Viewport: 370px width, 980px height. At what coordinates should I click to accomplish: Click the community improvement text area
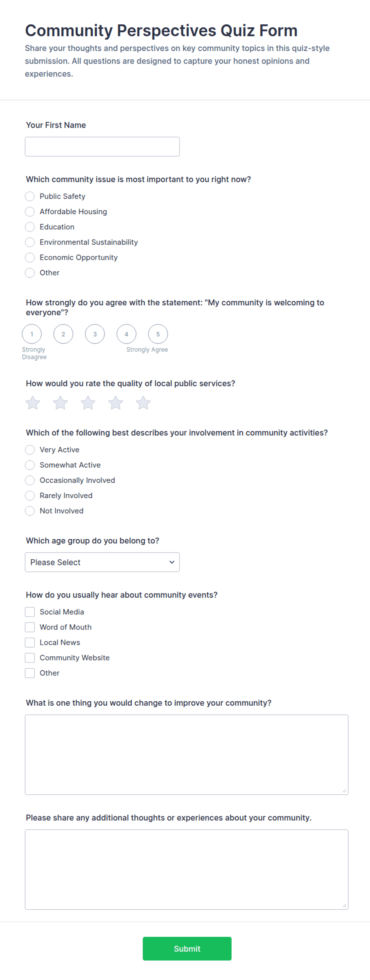pos(187,755)
